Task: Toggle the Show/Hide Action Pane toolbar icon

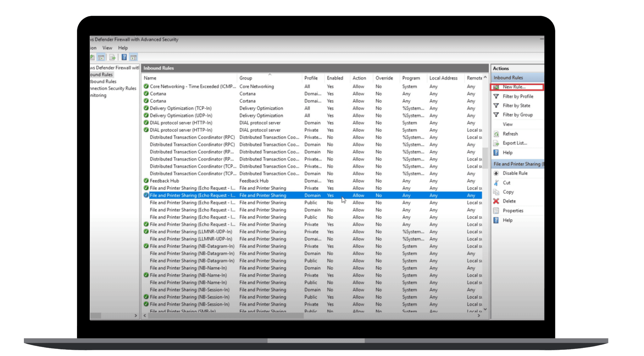Action: click(x=134, y=57)
